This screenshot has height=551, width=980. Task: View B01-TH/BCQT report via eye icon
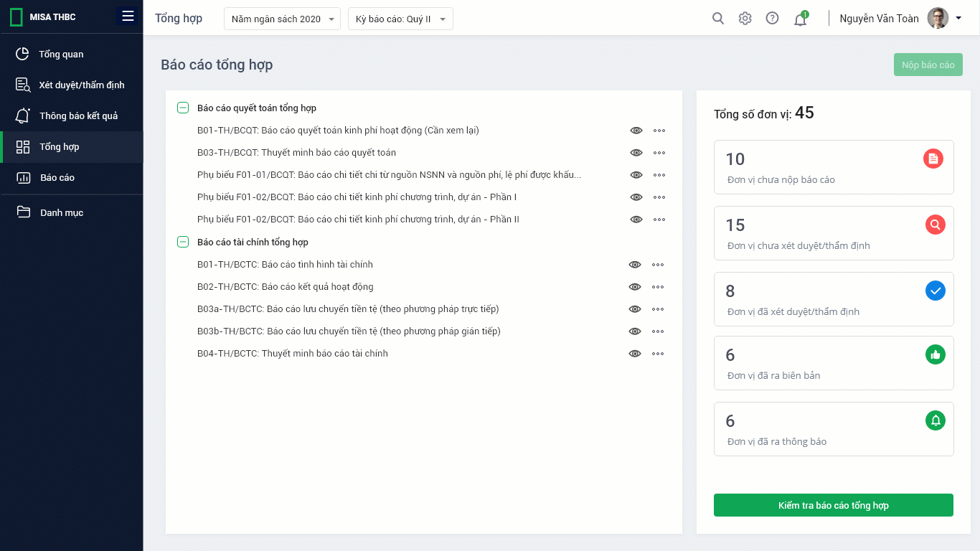click(x=636, y=131)
